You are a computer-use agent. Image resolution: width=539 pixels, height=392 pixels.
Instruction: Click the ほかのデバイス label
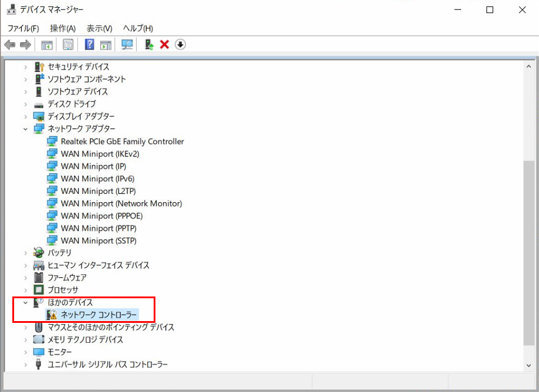tap(70, 302)
